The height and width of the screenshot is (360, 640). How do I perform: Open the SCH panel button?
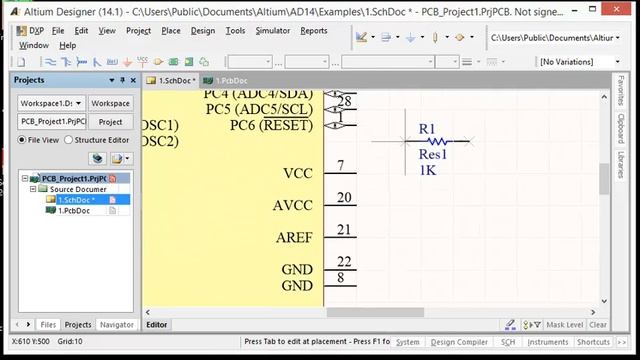point(508,342)
